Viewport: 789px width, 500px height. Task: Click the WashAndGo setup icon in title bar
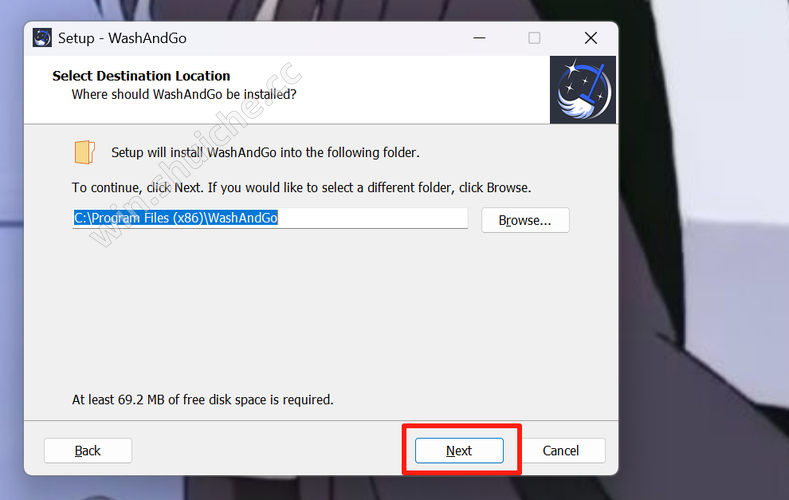[42, 38]
